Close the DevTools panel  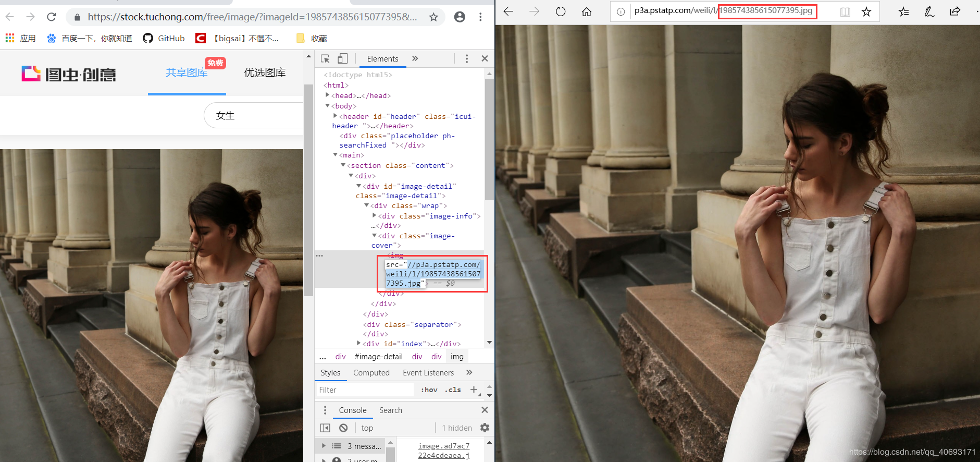(485, 58)
